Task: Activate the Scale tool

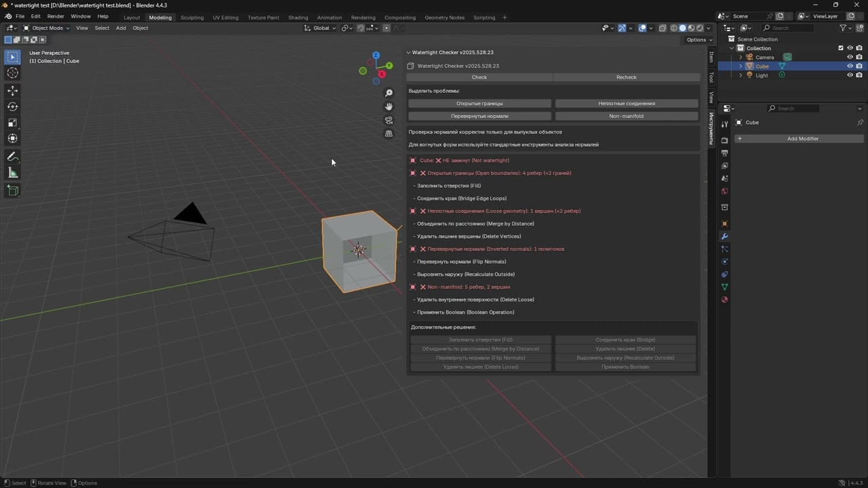Action: 12,123
